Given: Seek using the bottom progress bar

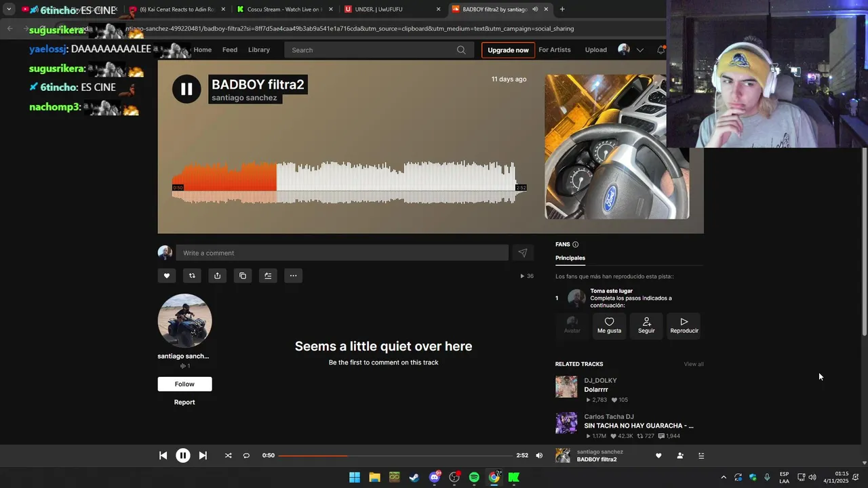Looking at the screenshot, I should point(395,455).
